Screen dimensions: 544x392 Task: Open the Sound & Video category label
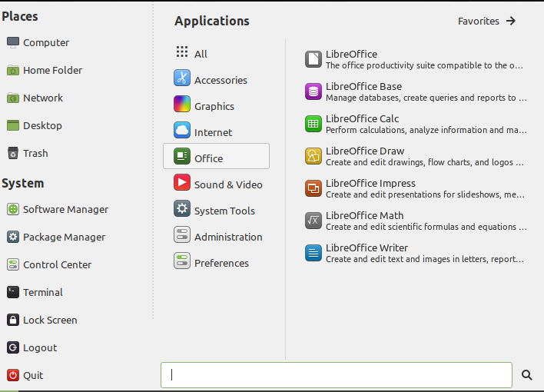coord(228,184)
